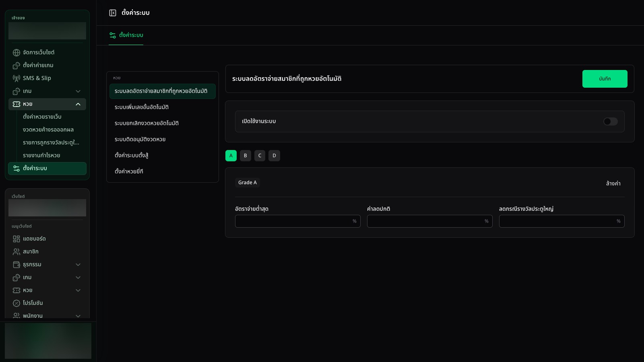Toggle the เปิดใช้งานระบบ switch

[610, 121]
